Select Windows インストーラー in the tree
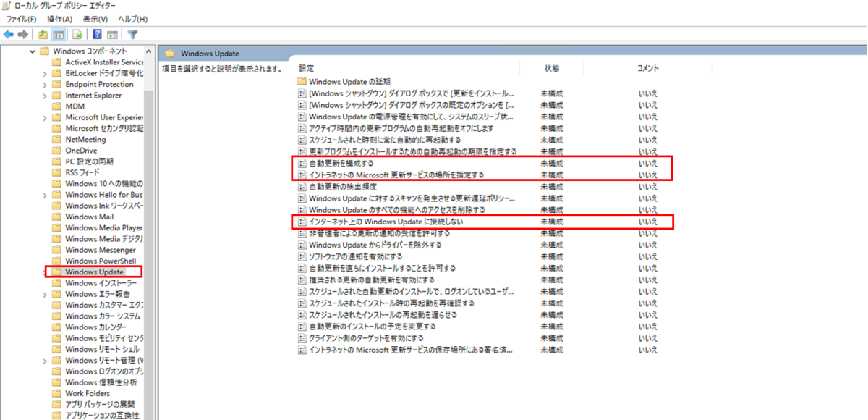The image size is (868, 420). click(100, 282)
